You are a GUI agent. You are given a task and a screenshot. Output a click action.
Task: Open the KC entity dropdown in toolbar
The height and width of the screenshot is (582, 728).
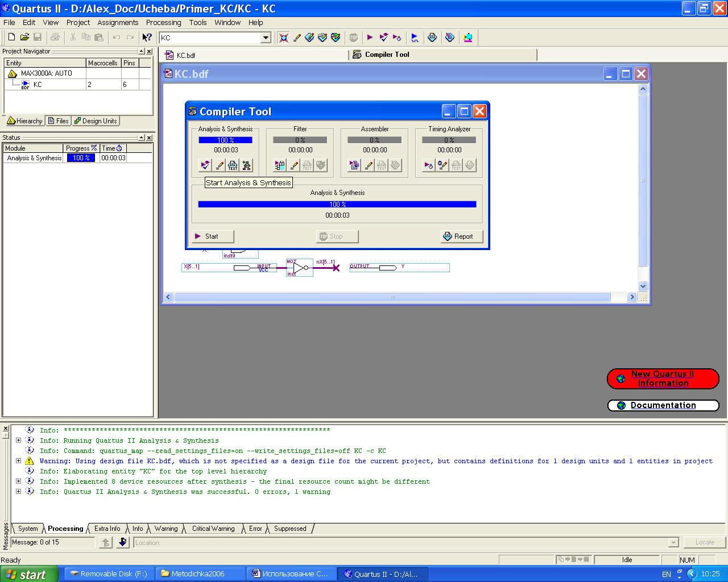(266, 38)
